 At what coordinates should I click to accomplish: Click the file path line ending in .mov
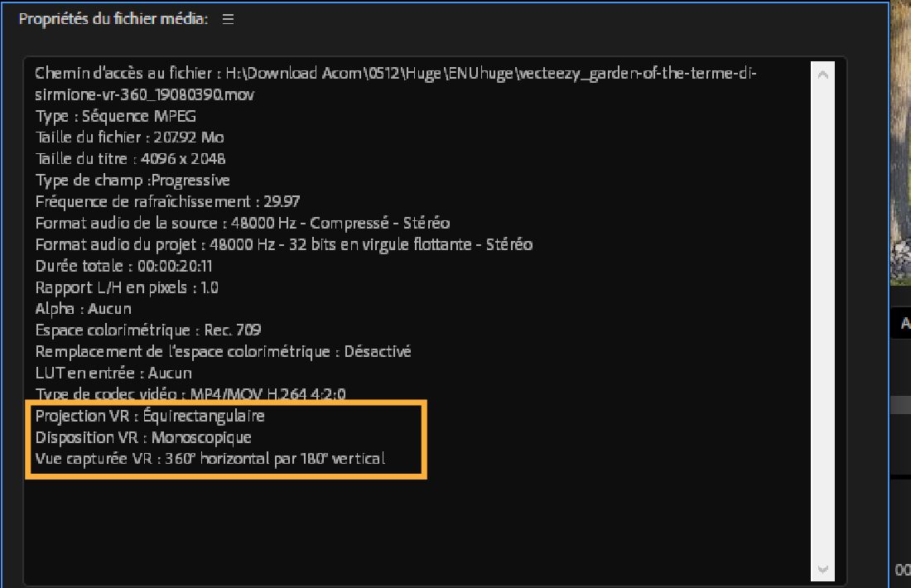[x=145, y=94]
